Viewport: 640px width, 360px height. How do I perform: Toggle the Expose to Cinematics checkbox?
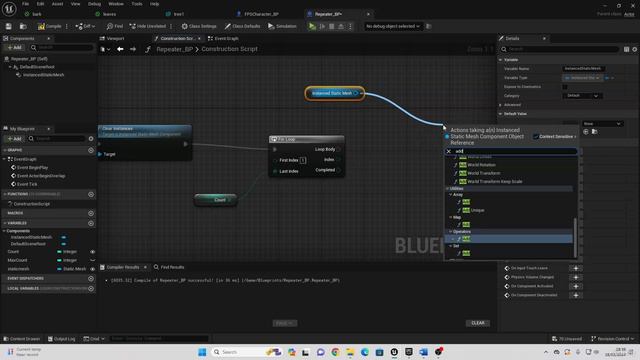click(x=565, y=87)
